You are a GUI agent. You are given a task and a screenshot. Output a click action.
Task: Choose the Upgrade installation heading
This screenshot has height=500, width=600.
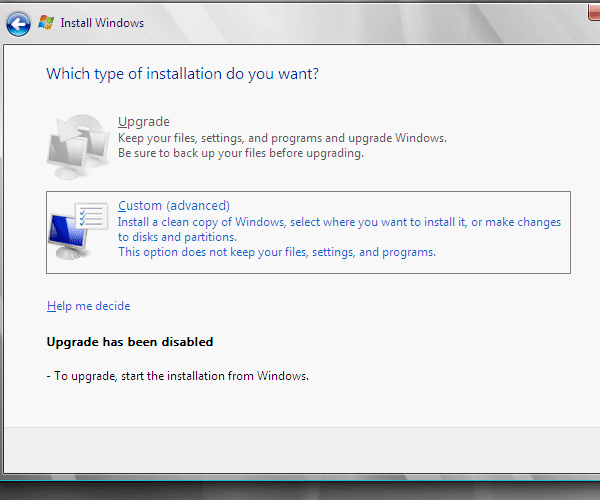pos(143,122)
